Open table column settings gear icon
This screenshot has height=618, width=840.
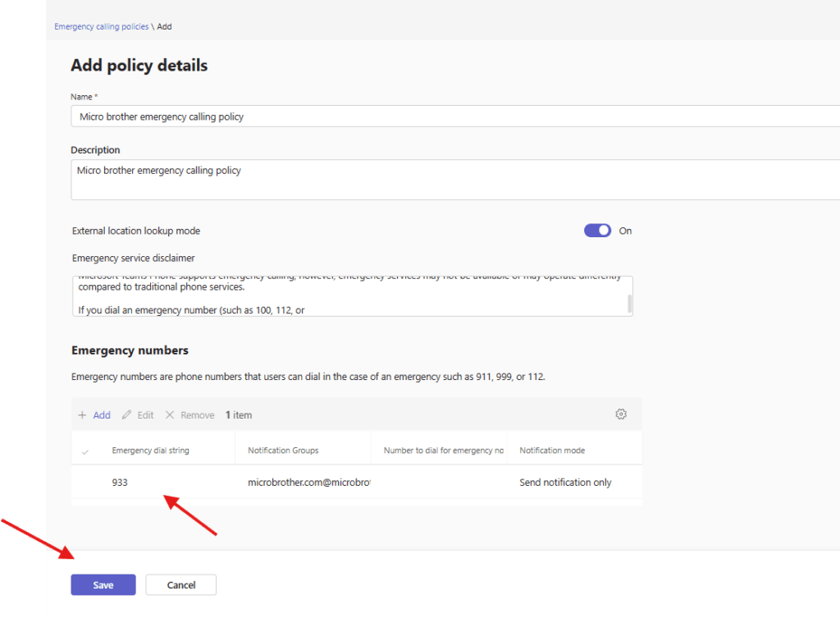(x=621, y=414)
